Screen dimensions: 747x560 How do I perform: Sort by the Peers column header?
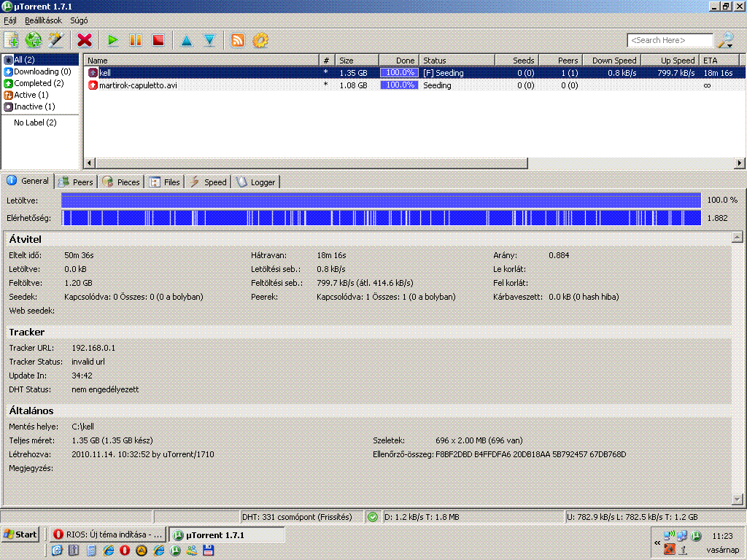[561, 61]
